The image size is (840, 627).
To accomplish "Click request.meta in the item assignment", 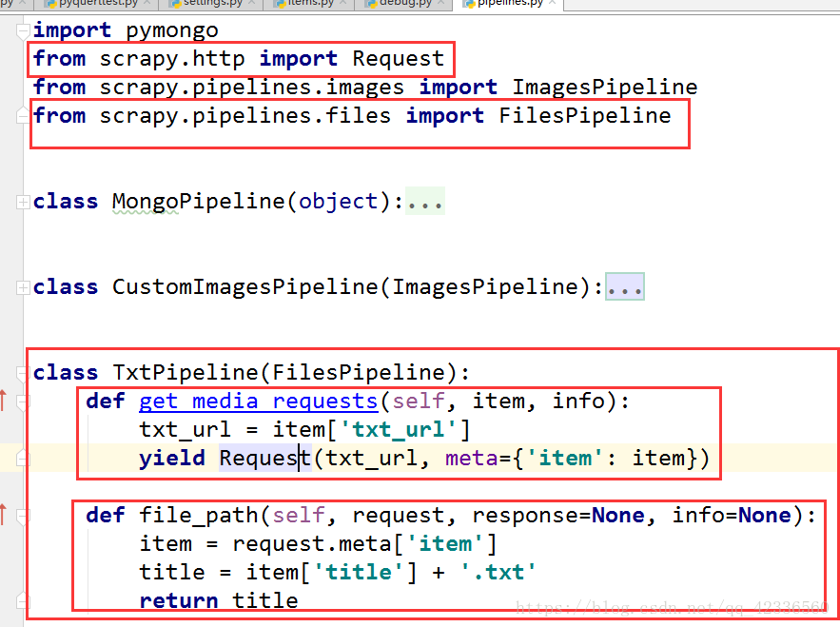I will (x=312, y=544).
